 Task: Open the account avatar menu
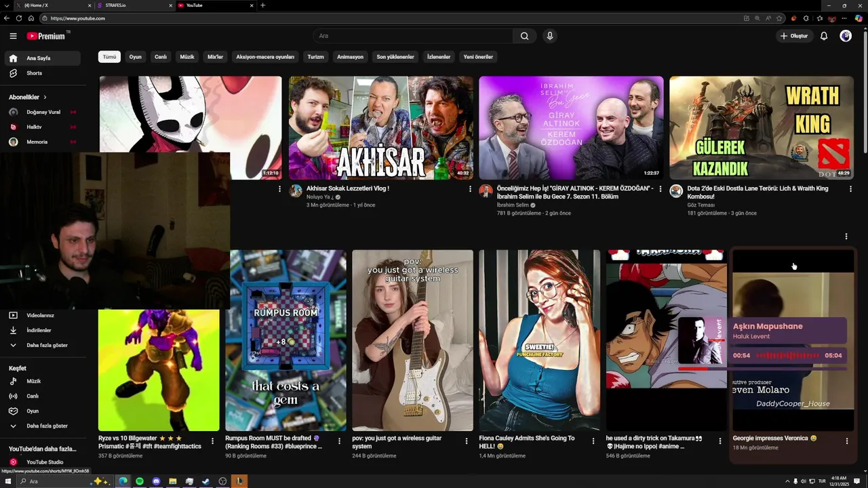click(x=846, y=36)
